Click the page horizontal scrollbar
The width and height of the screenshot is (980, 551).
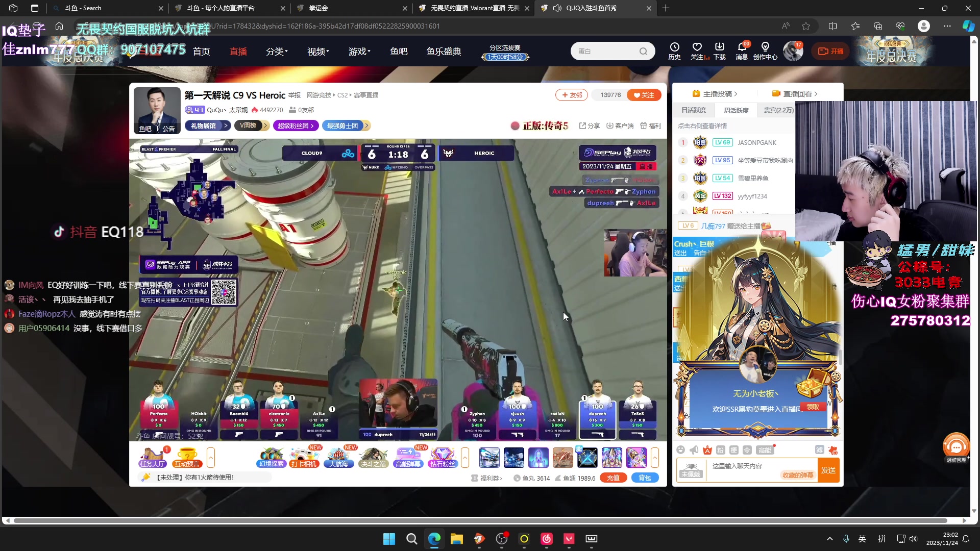point(480,520)
